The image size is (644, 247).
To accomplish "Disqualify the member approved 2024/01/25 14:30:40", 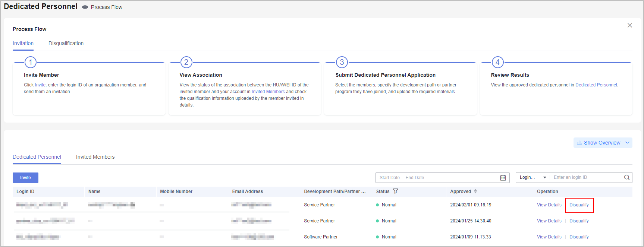I will point(579,221).
